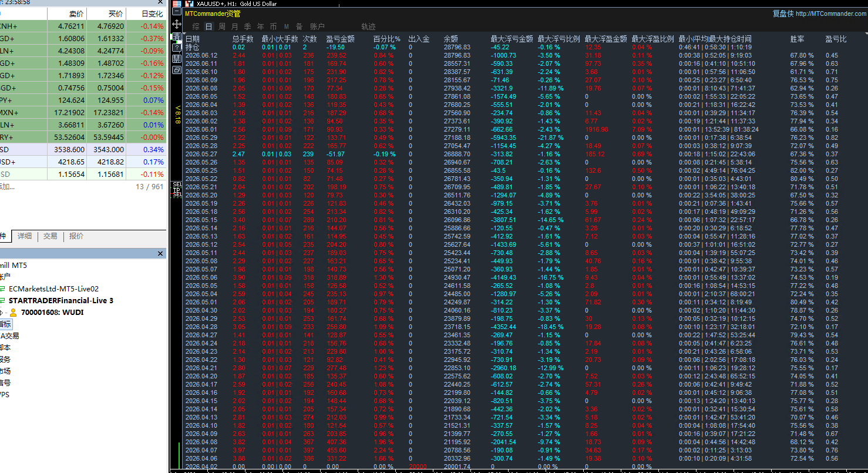868x473 pixels.
Task: Click the 2026.04.02 date row
Action: point(201,467)
